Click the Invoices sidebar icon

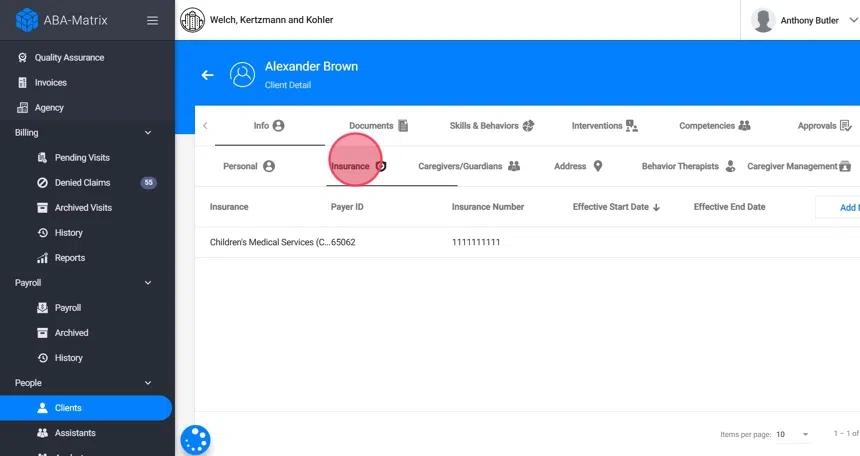22,83
